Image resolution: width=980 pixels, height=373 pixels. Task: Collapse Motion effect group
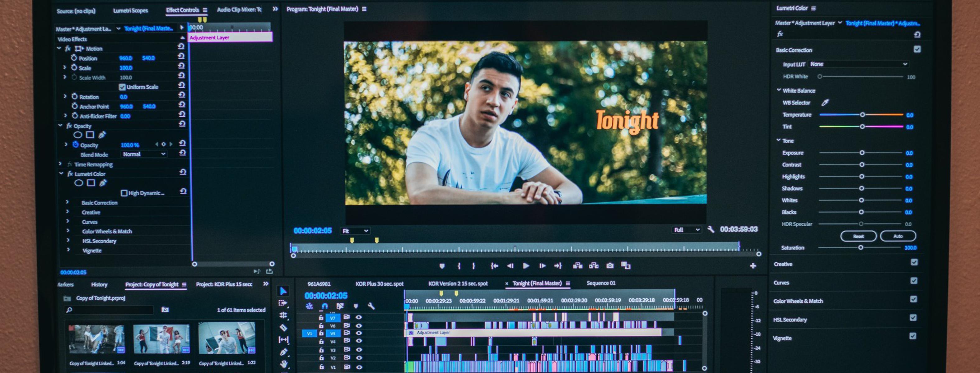59,48
